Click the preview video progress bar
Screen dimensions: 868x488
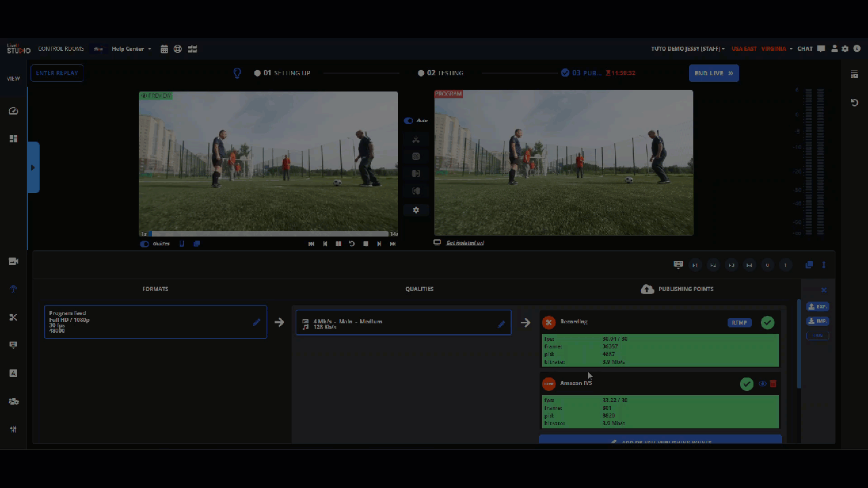(x=269, y=234)
